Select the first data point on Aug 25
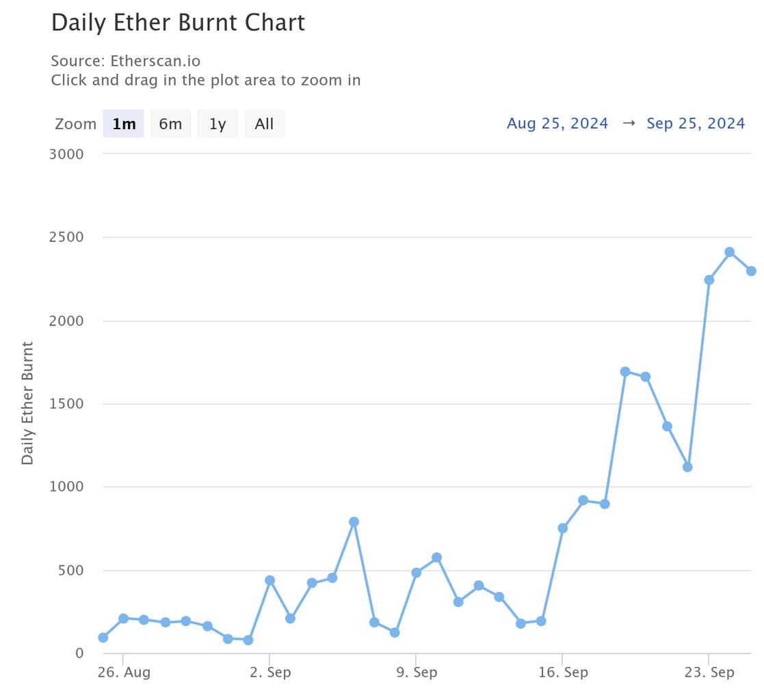Image resolution: width=764 pixels, height=700 pixels. tap(103, 638)
